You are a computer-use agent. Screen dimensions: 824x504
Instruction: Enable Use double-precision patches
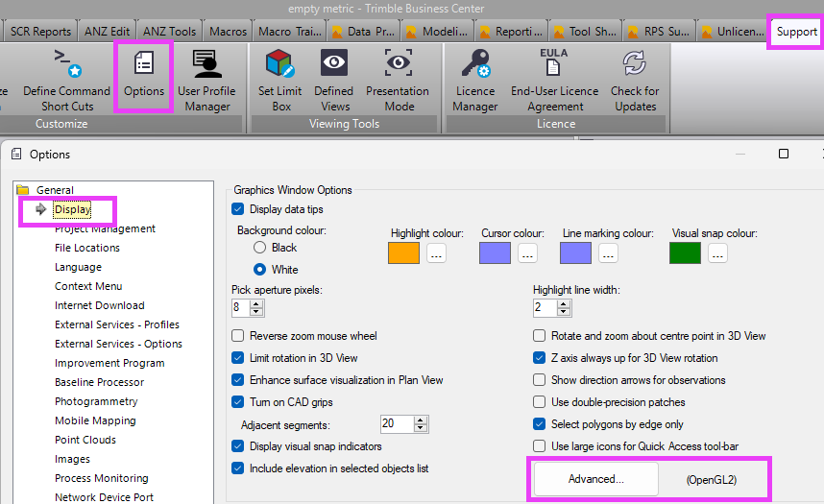point(539,402)
